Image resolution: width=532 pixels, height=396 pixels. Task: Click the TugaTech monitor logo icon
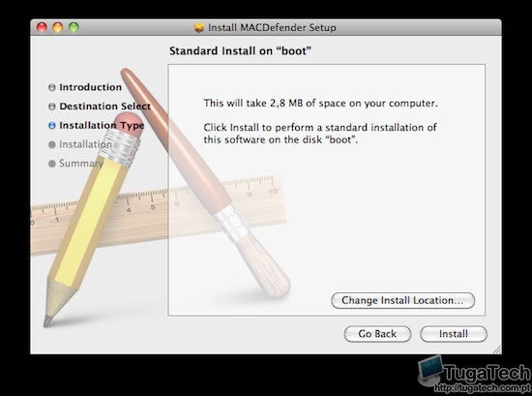(429, 371)
